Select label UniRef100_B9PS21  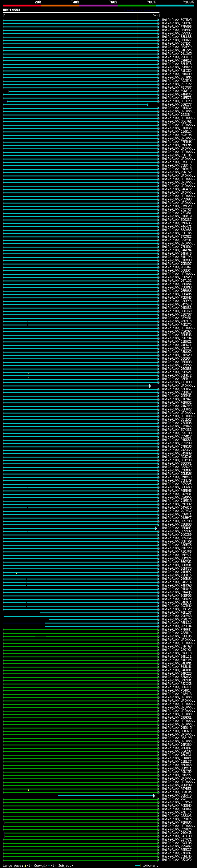[x=177, y=372]
